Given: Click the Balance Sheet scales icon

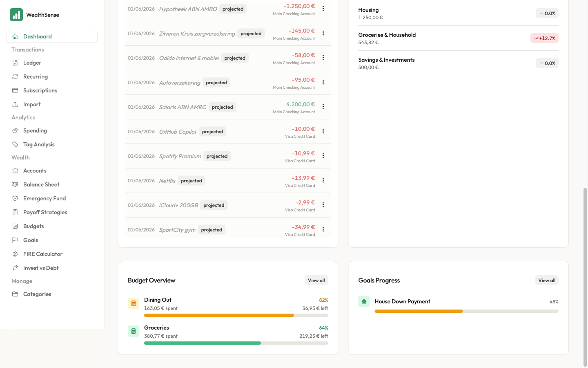Looking at the screenshot, I should [x=15, y=184].
